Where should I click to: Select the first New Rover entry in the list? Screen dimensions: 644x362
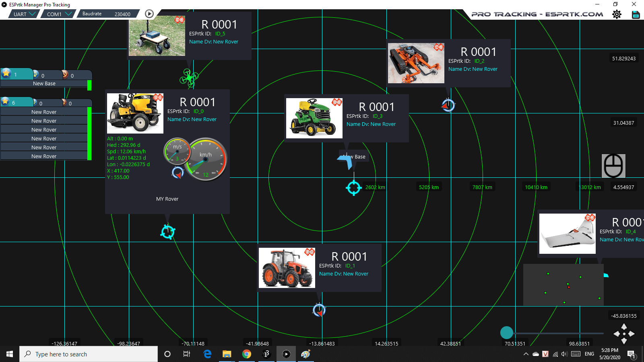(44, 111)
